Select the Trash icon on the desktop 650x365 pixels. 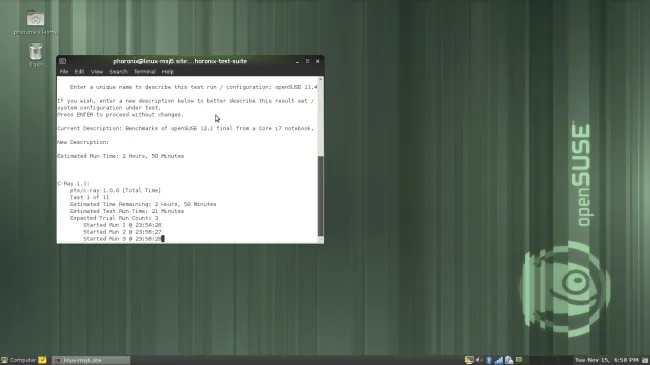pyautogui.click(x=36, y=52)
